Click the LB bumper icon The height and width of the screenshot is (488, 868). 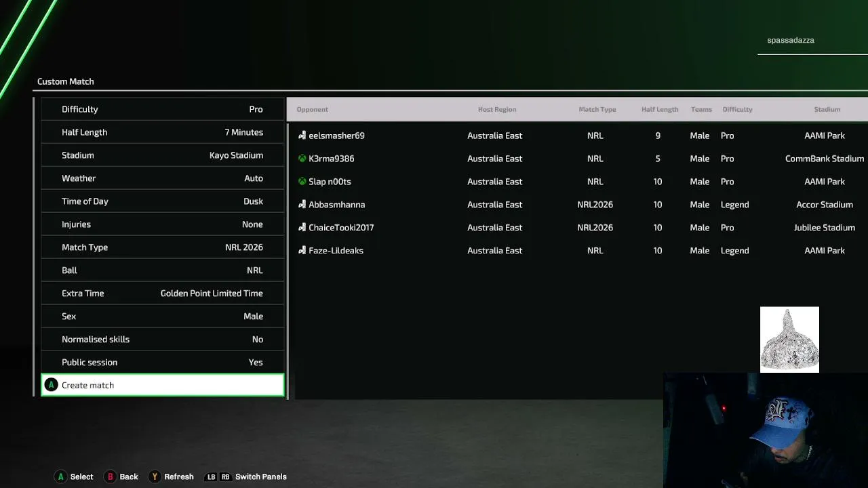(x=212, y=476)
